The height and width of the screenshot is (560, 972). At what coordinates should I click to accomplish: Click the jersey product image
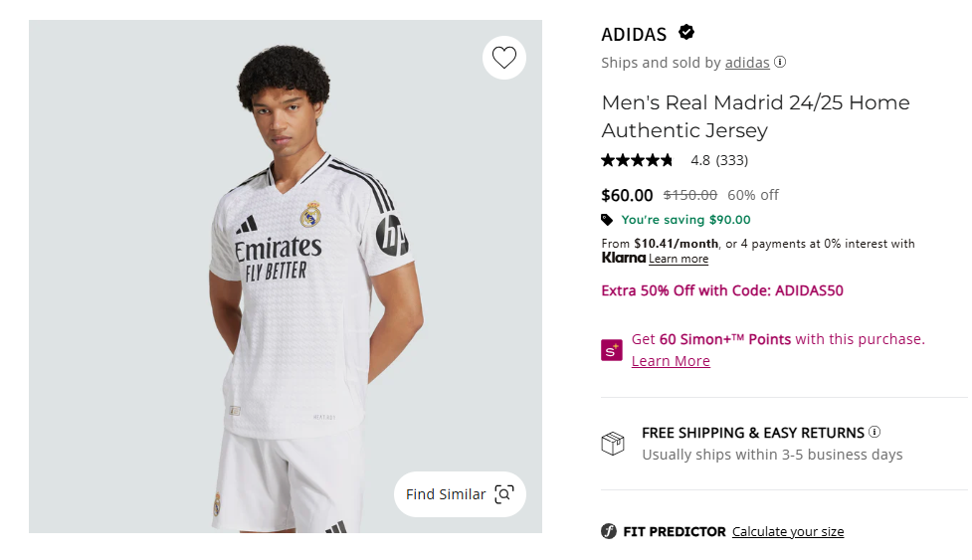pos(286,277)
